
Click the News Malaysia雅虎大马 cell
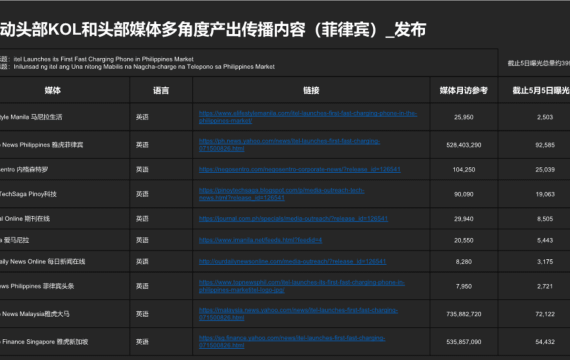pyautogui.click(x=35, y=314)
